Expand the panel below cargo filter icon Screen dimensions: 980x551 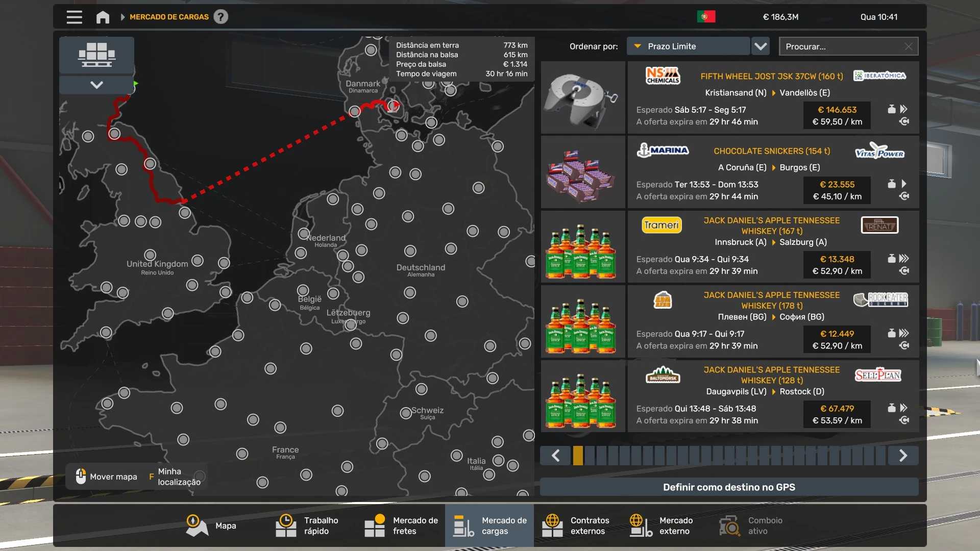pyautogui.click(x=96, y=85)
